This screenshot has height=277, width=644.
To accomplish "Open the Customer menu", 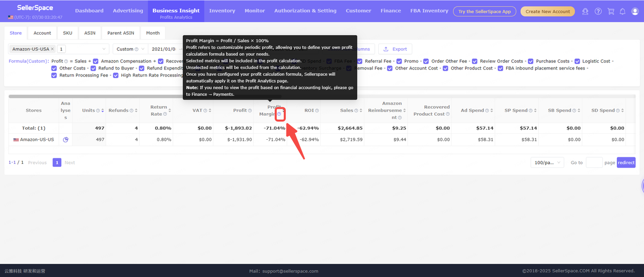I will 358,11.
